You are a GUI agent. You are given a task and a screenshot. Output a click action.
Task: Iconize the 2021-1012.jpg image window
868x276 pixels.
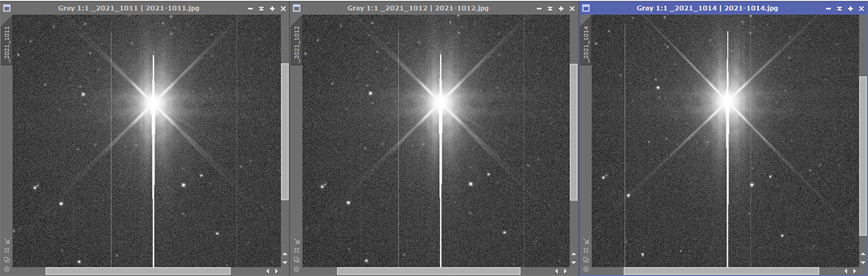click(540, 9)
